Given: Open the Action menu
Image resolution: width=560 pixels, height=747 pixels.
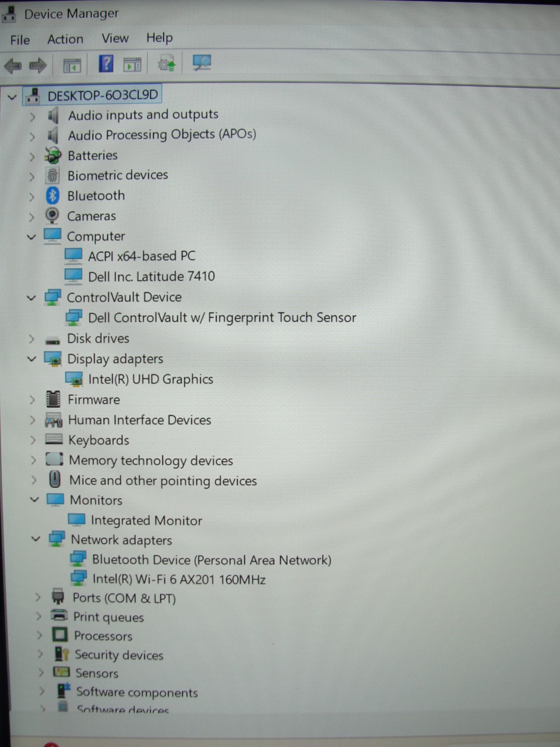Looking at the screenshot, I should (x=65, y=39).
